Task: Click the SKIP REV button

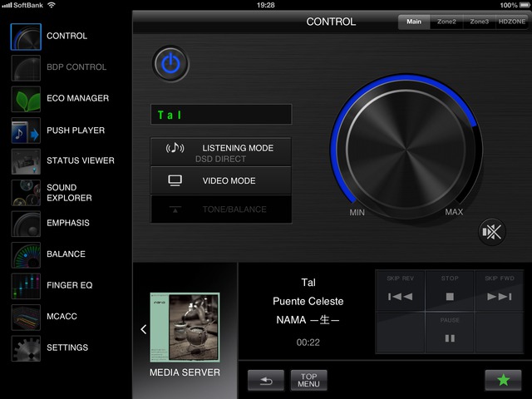Action: tap(400, 291)
